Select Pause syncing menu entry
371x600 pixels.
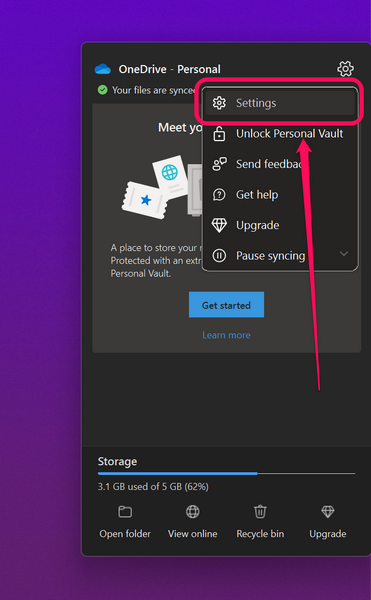click(280, 255)
